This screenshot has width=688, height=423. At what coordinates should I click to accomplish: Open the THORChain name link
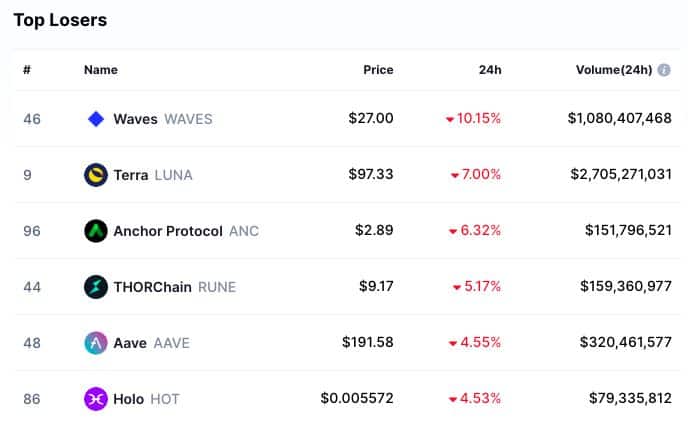pyautogui.click(x=152, y=287)
